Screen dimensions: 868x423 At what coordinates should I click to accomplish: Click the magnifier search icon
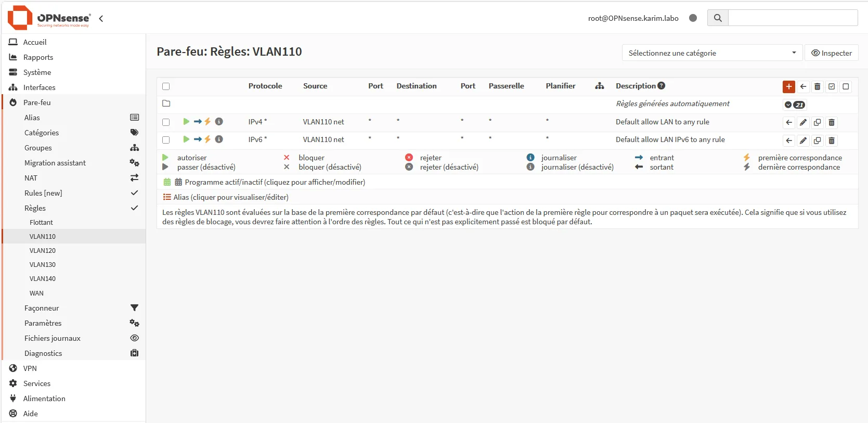pyautogui.click(x=718, y=18)
